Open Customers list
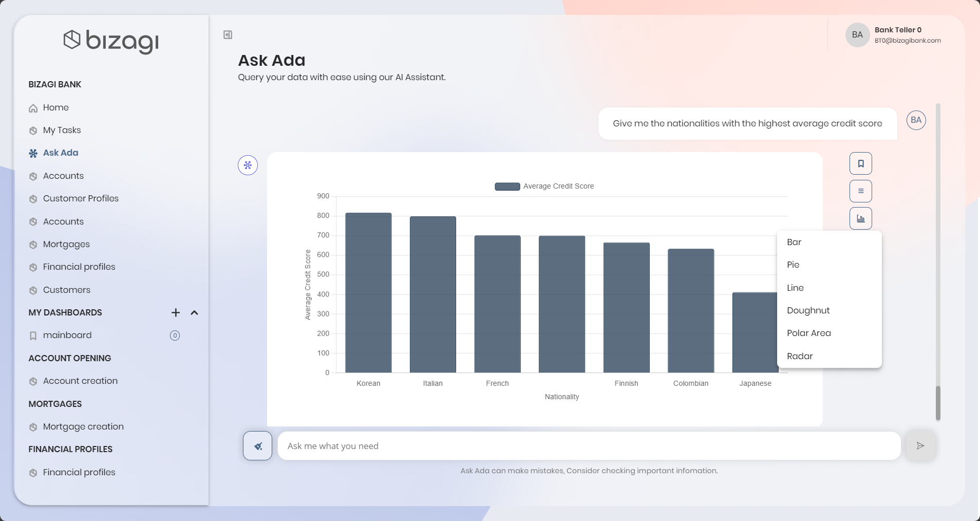Screen dimensions: 980x521 pyautogui.click(x=67, y=290)
